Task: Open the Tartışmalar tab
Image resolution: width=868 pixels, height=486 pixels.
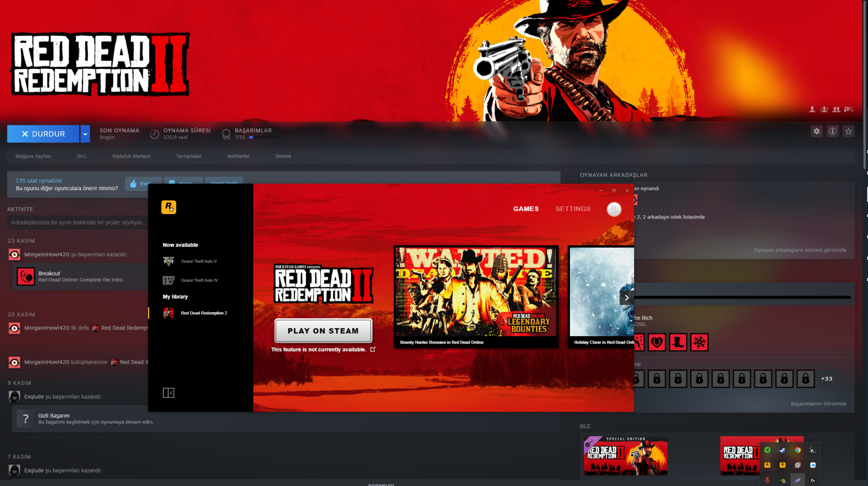Action: [x=189, y=156]
